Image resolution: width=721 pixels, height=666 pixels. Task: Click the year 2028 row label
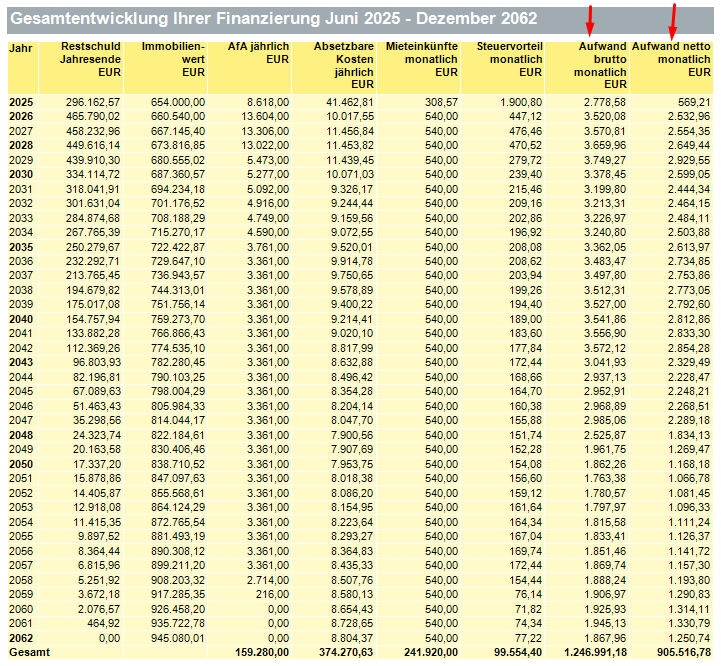[21, 145]
